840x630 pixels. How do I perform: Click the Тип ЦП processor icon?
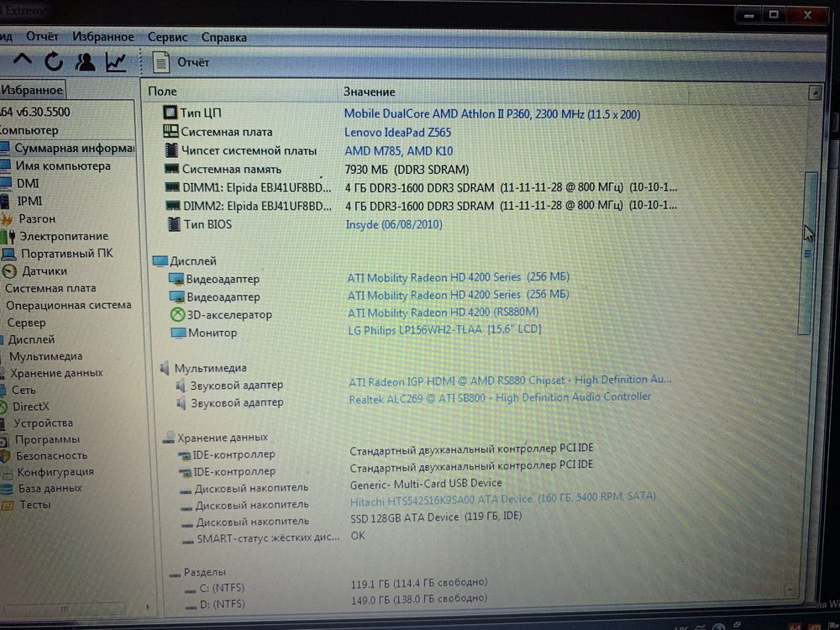[x=170, y=113]
